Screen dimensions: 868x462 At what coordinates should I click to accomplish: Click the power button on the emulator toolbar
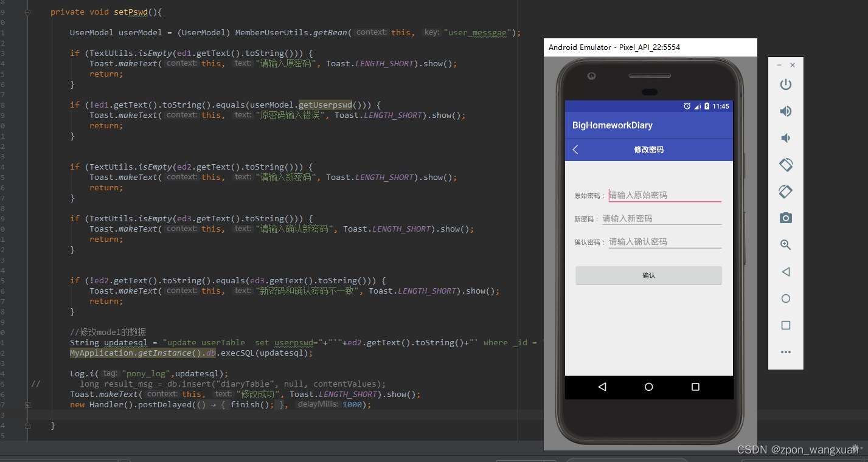pyautogui.click(x=785, y=84)
